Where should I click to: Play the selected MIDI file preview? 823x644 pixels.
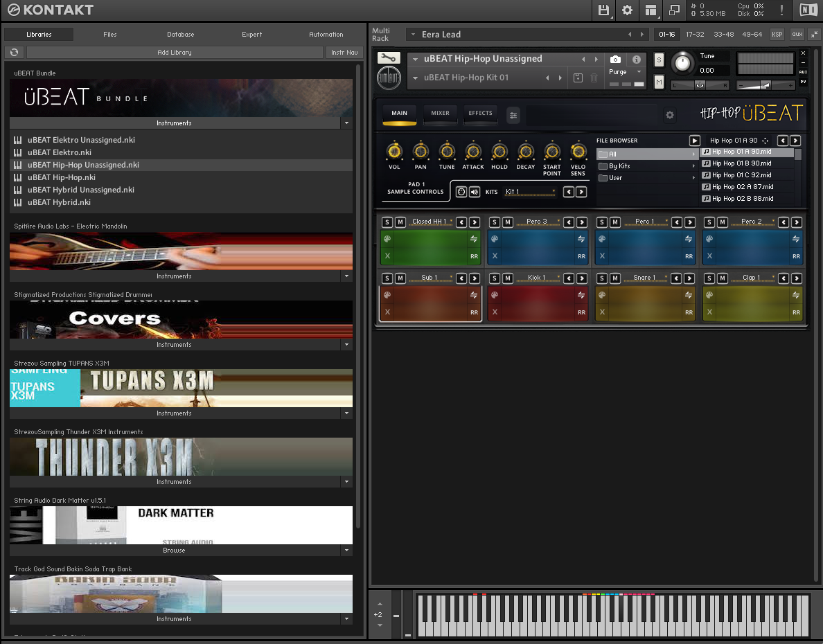point(694,141)
